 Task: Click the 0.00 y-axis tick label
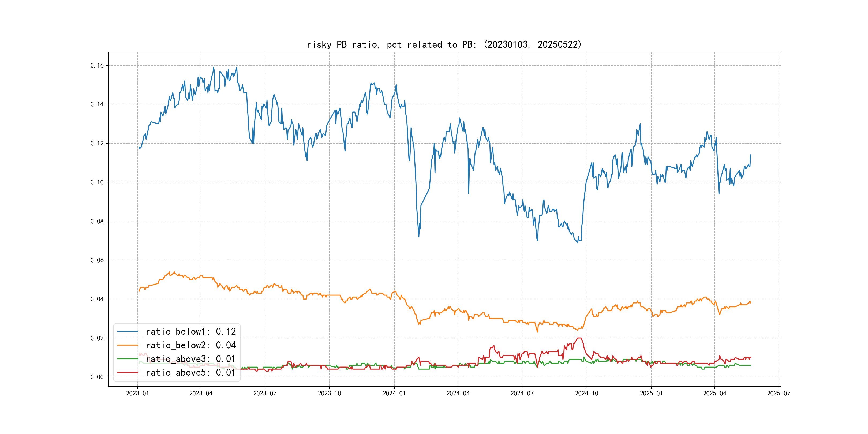(x=97, y=377)
